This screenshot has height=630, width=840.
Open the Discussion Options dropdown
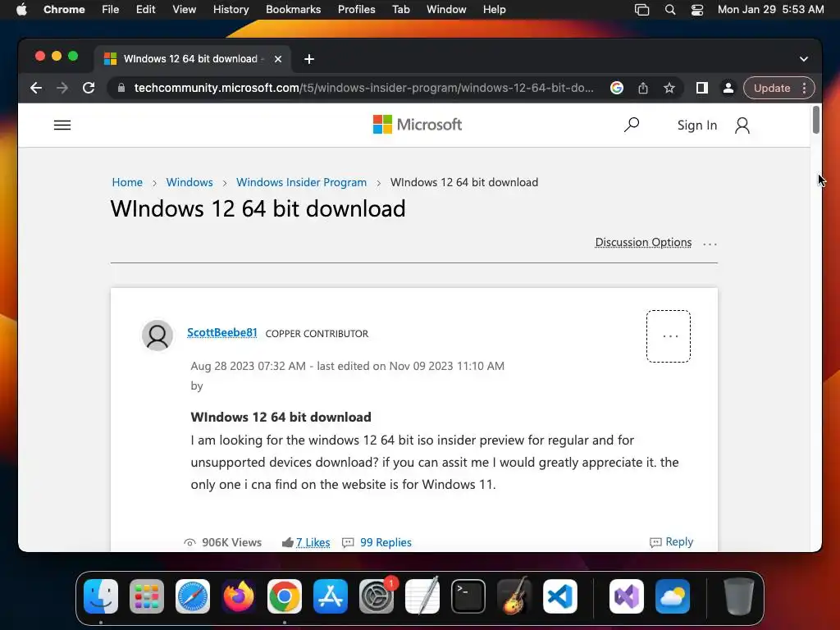(x=643, y=243)
